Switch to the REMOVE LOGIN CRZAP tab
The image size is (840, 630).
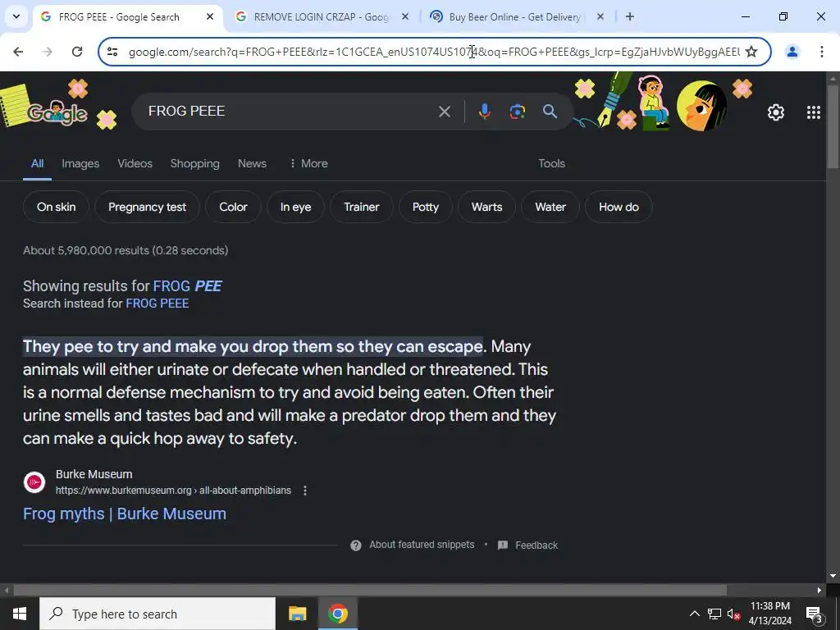pyautogui.click(x=321, y=16)
